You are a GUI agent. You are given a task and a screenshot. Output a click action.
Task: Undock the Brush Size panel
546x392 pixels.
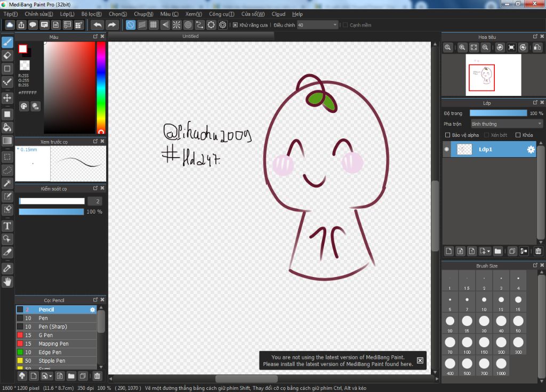tap(535, 265)
